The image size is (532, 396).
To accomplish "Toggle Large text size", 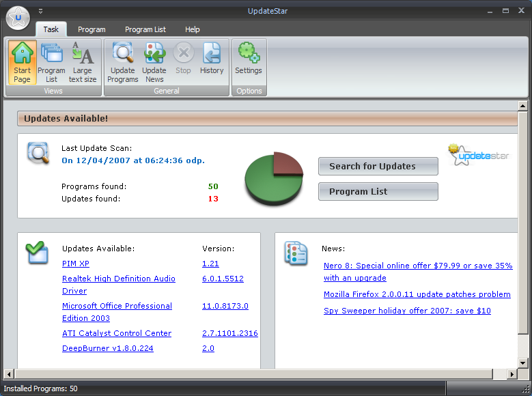I will tap(83, 62).
